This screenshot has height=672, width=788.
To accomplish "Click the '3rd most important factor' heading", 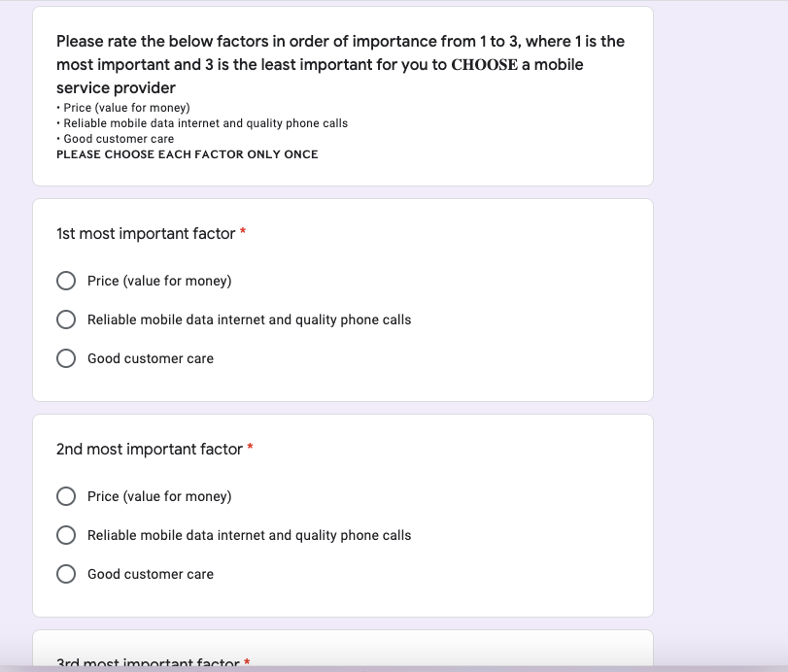I will [x=148, y=663].
